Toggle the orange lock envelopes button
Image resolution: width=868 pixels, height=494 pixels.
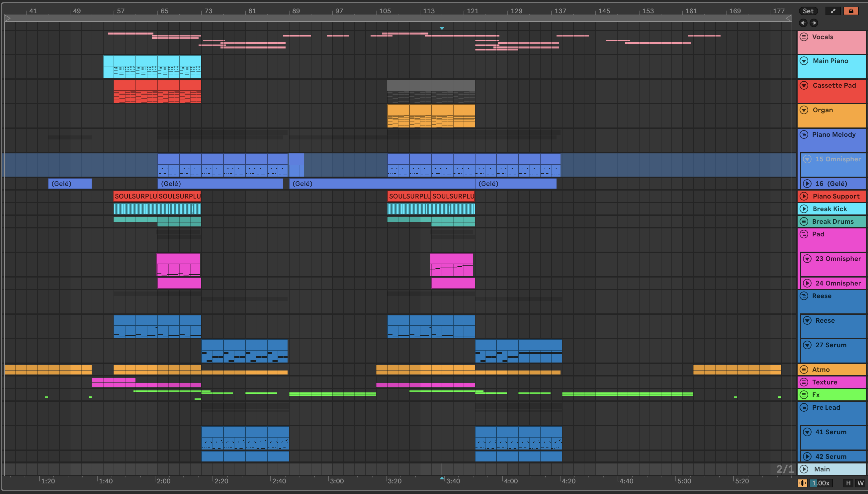(851, 11)
